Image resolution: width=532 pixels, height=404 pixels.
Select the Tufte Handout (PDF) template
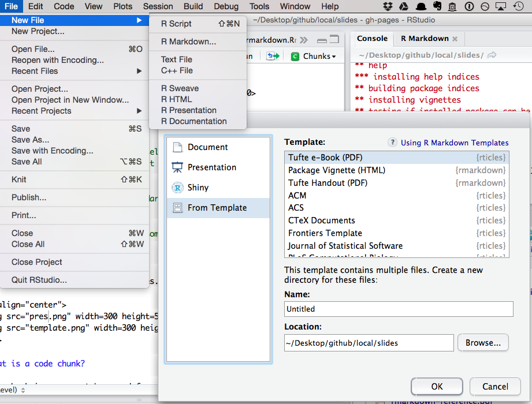pyautogui.click(x=397, y=183)
